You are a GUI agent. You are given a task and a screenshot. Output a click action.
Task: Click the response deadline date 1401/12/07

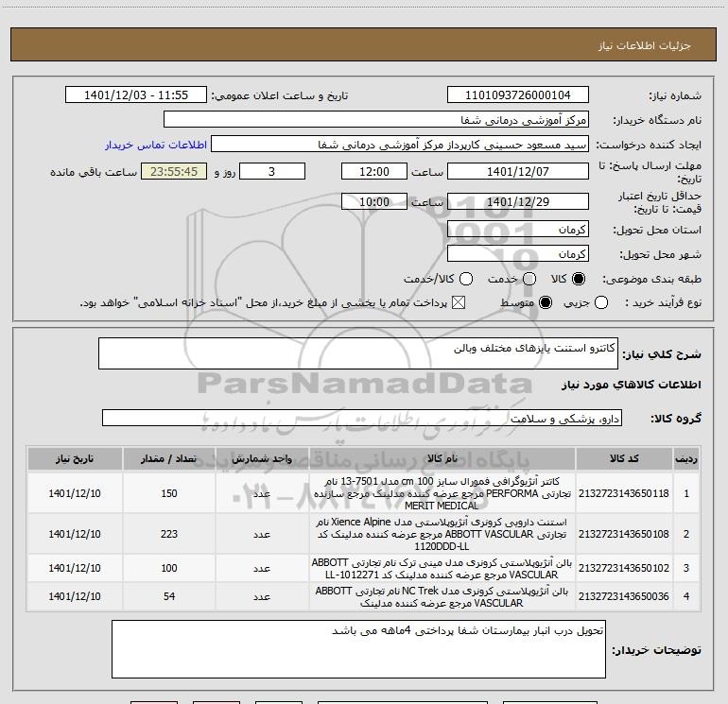518,171
